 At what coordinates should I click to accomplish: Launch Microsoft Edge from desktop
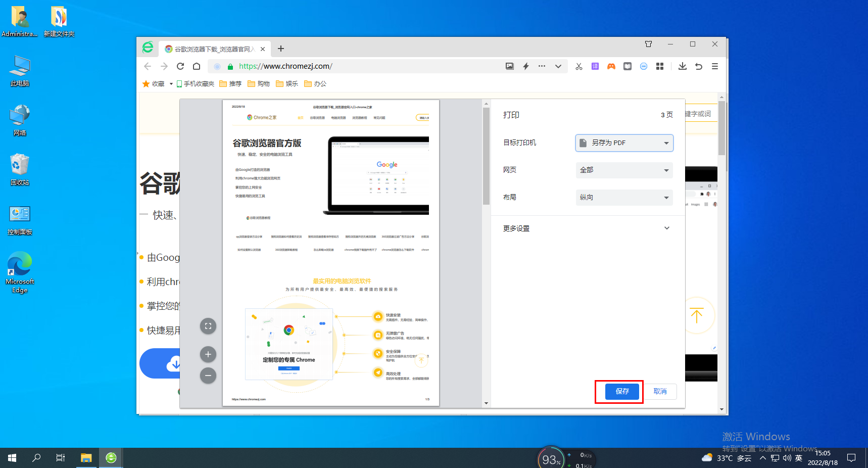[20, 273]
